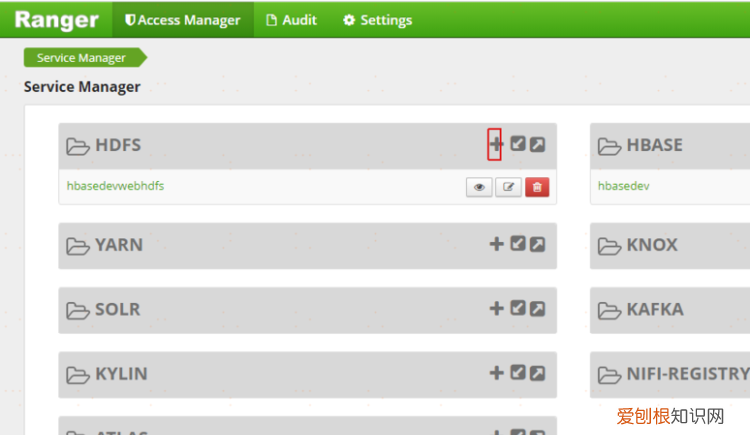Screen dimensions: 750x435
Task: Click the YARN folder icon
Action: [77, 246]
